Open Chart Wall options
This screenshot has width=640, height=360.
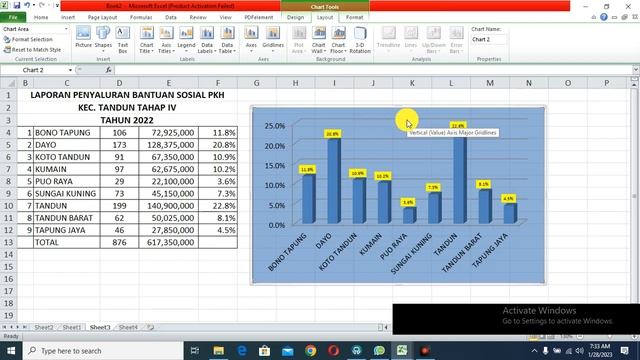(x=318, y=40)
